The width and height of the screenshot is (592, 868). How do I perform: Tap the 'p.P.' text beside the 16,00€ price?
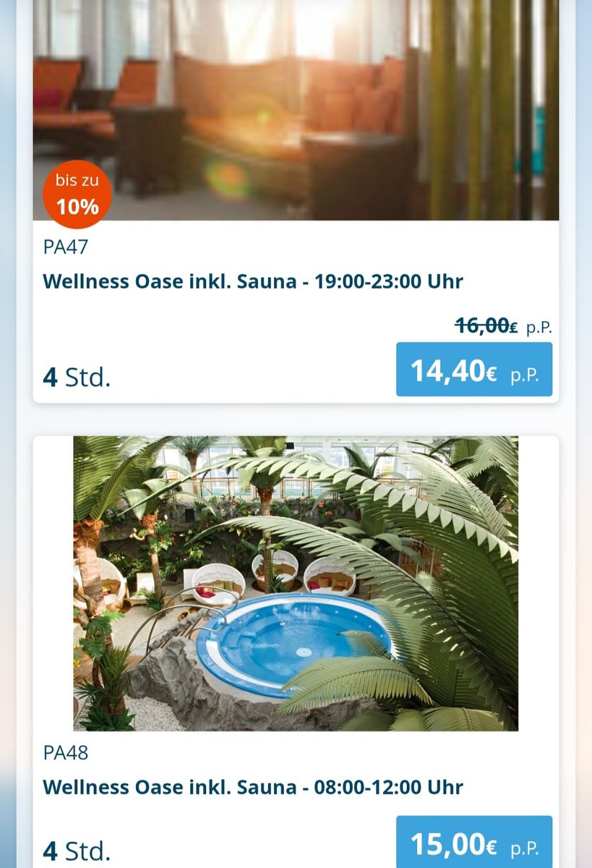point(539,328)
